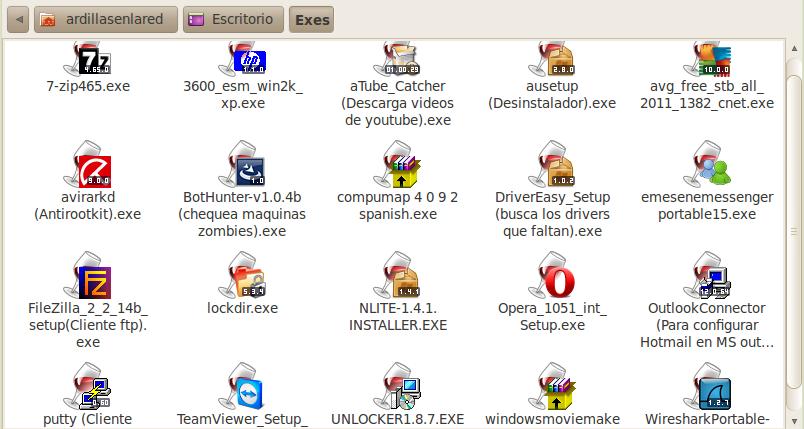Select the avg_free_stb_all_2011 installer icon
This screenshot has height=429, width=804.
[x=707, y=59]
